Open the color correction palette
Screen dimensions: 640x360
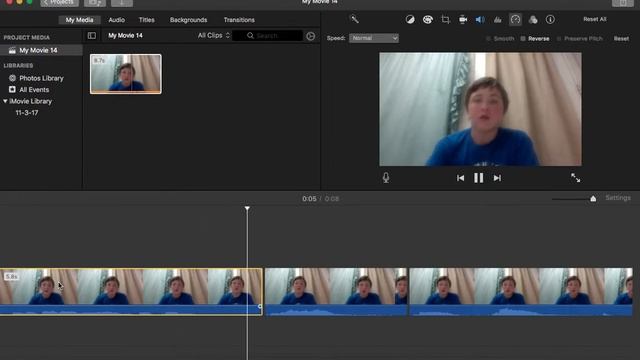pyautogui.click(x=428, y=19)
